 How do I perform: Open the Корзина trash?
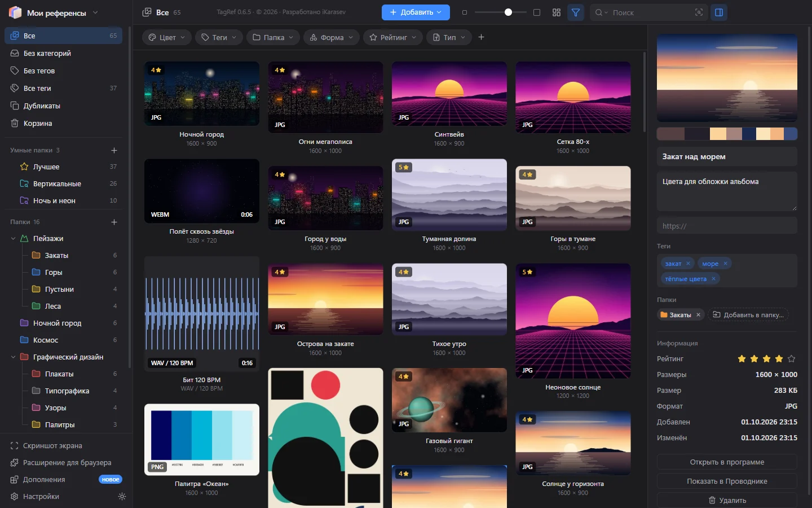[x=63, y=123]
